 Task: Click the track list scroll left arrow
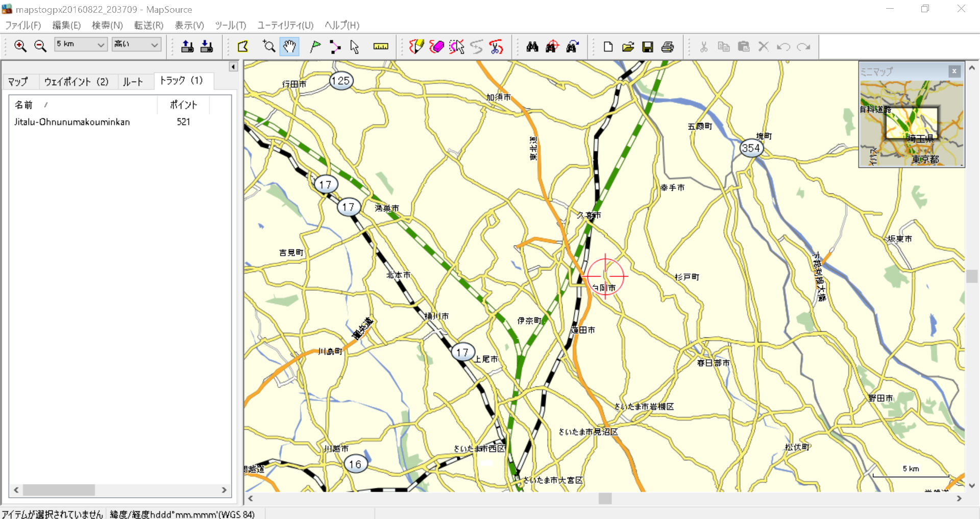coord(16,490)
